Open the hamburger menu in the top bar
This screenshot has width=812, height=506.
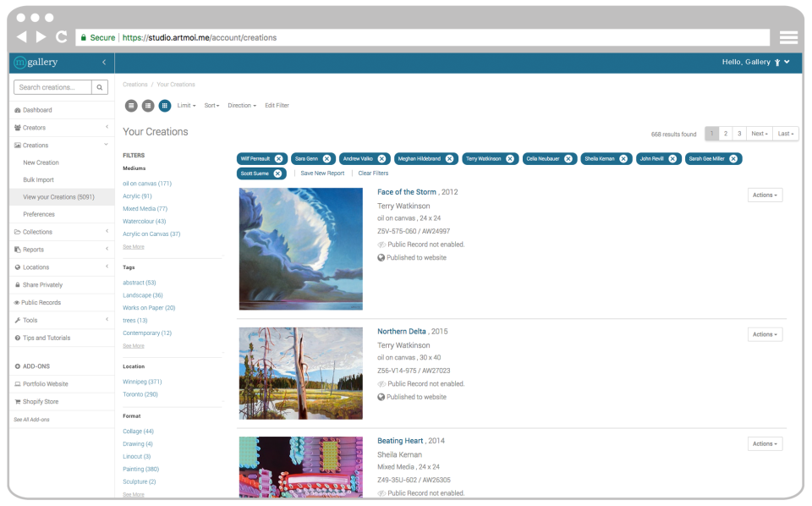tap(787, 37)
